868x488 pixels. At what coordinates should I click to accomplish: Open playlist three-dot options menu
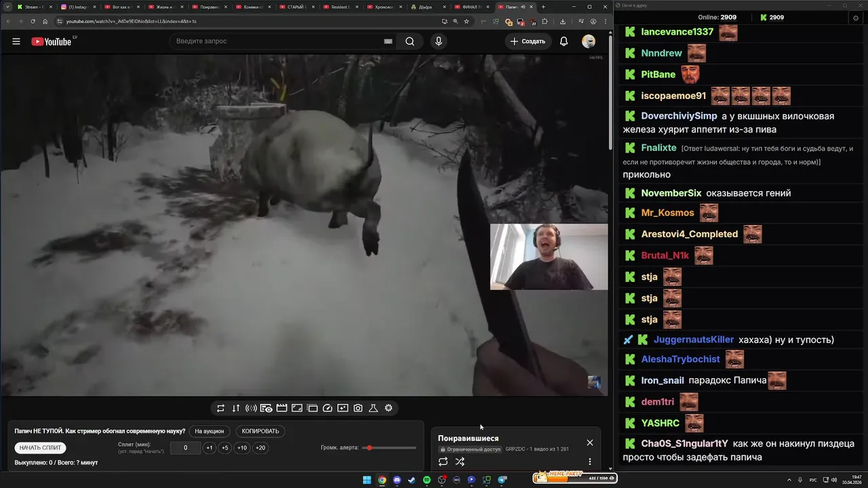tap(590, 462)
